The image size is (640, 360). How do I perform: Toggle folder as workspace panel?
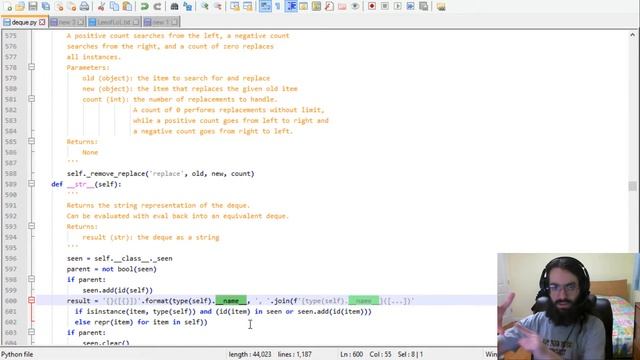(342, 6)
